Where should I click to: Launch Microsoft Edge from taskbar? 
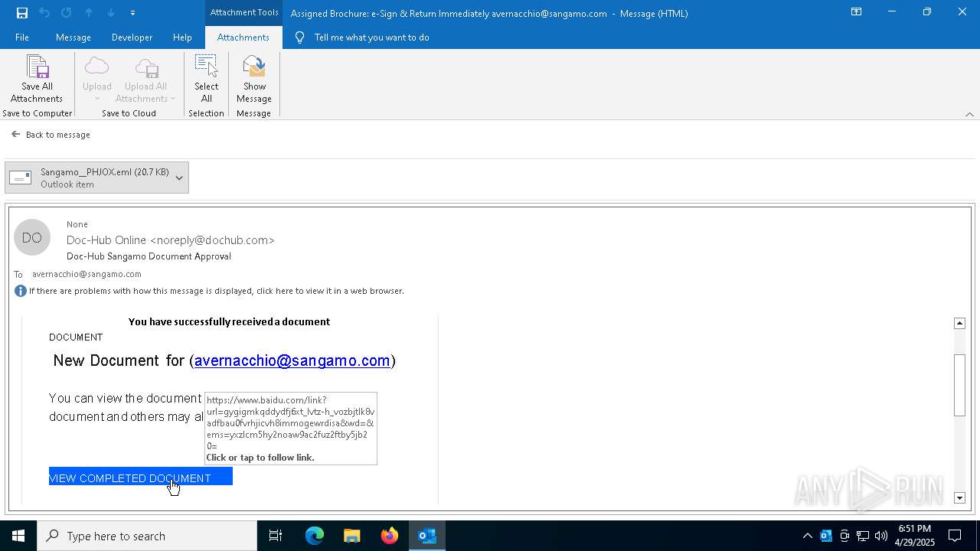[x=315, y=536]
